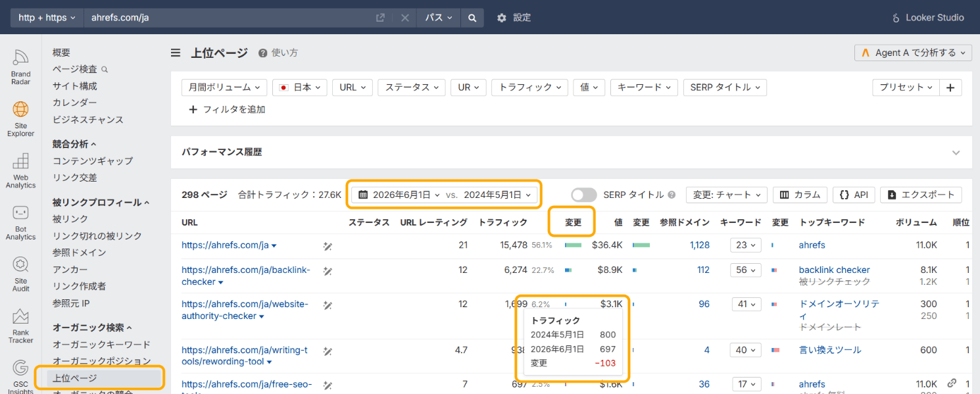This screenshot has width=980, height=394.
Task: Open 設定 settings gear
Action: 514,18
